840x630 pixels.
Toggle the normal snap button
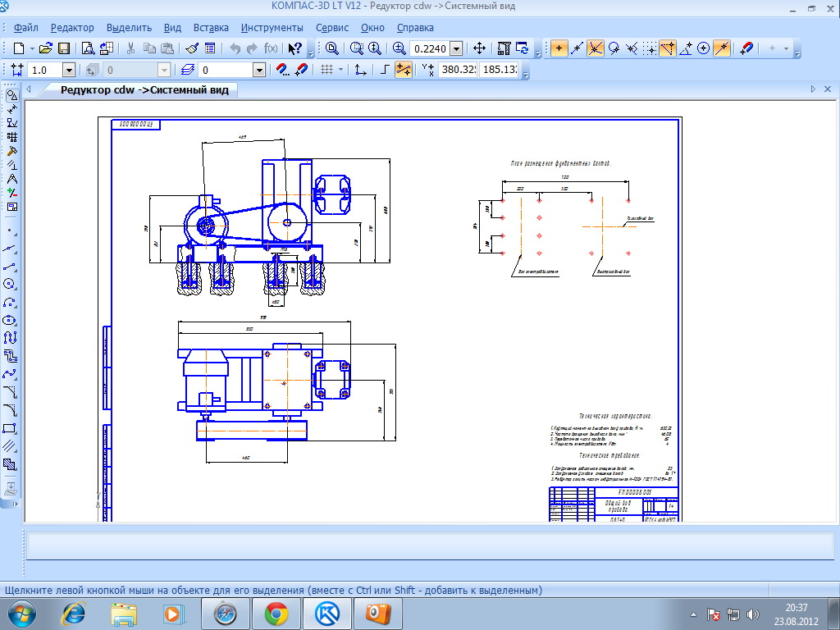632,48
